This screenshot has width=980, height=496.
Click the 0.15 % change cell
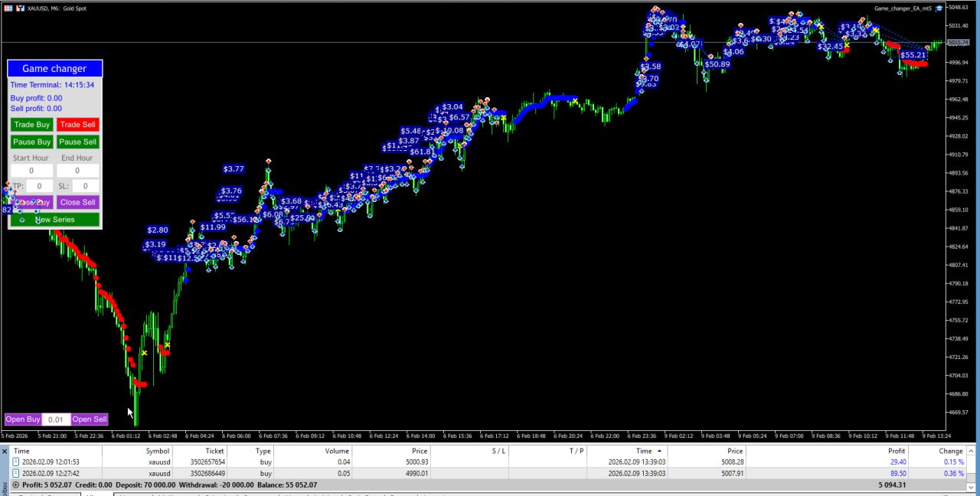click(x=952, y=462)
